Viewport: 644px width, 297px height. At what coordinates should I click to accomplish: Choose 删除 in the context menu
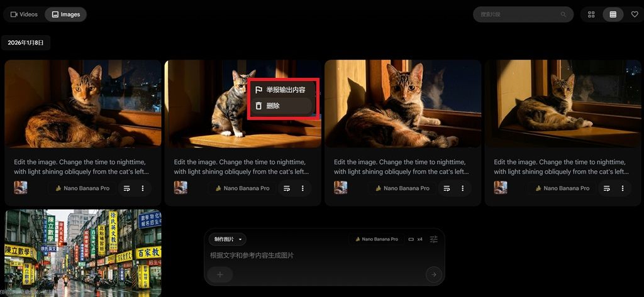click(x=282, y=106)
